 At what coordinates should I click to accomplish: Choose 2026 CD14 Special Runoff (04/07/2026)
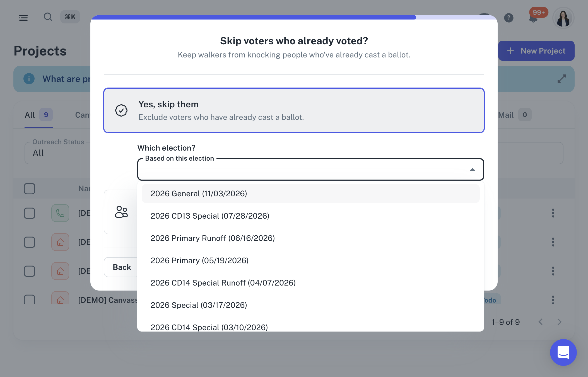pos(311,283)
